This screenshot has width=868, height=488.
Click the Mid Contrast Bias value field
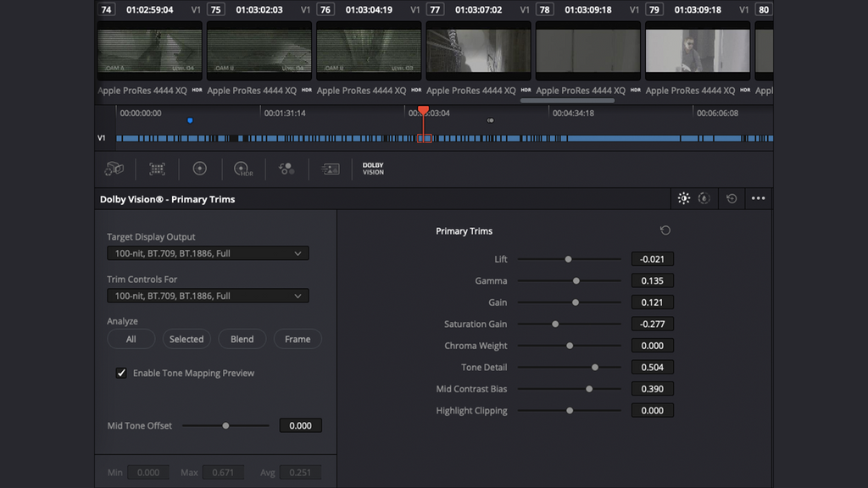[x=652, y=388]
